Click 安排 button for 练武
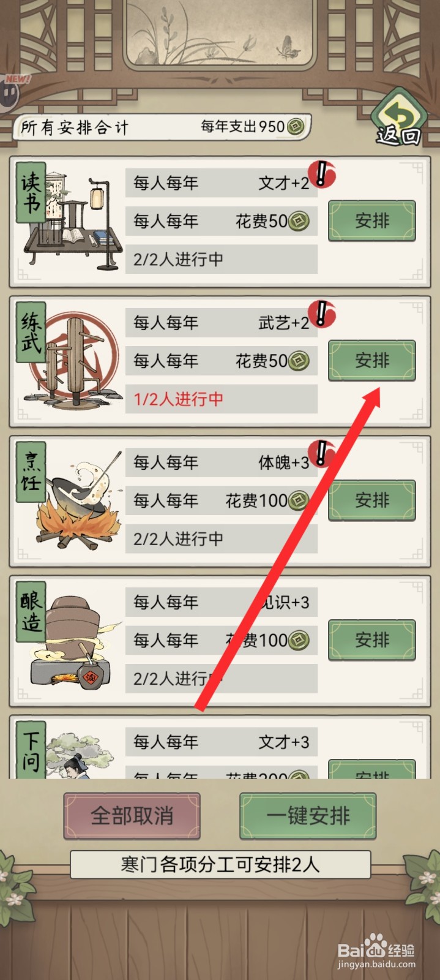 coord(372,360)
